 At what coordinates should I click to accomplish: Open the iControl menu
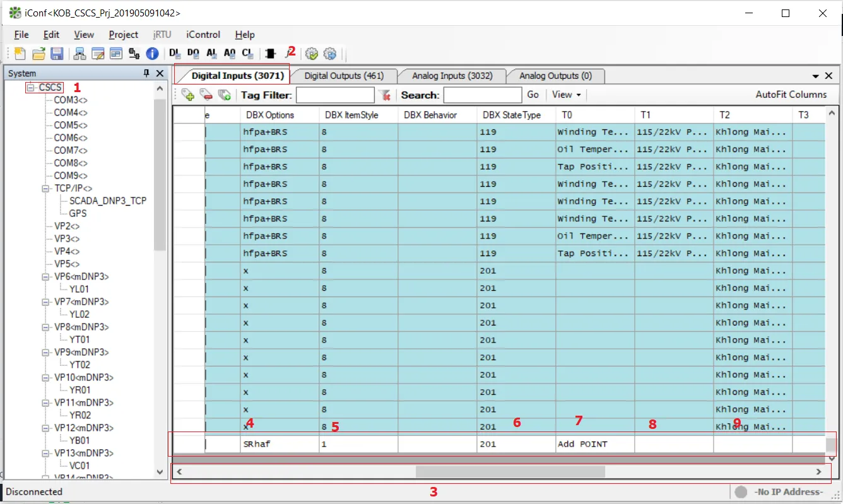coord(203,35)
